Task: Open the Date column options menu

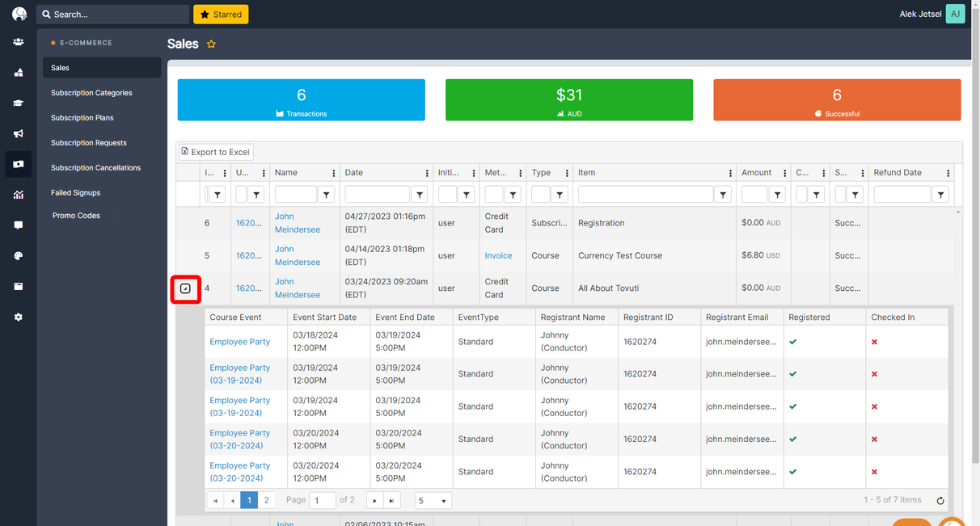Action: [x=427, y=173]
